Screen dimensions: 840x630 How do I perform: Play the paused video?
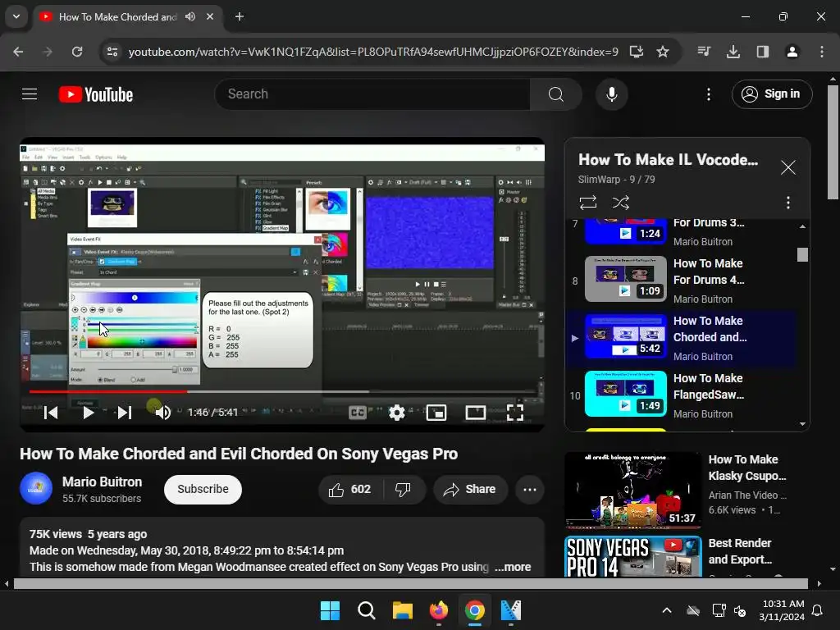click(x=89, y=413)
